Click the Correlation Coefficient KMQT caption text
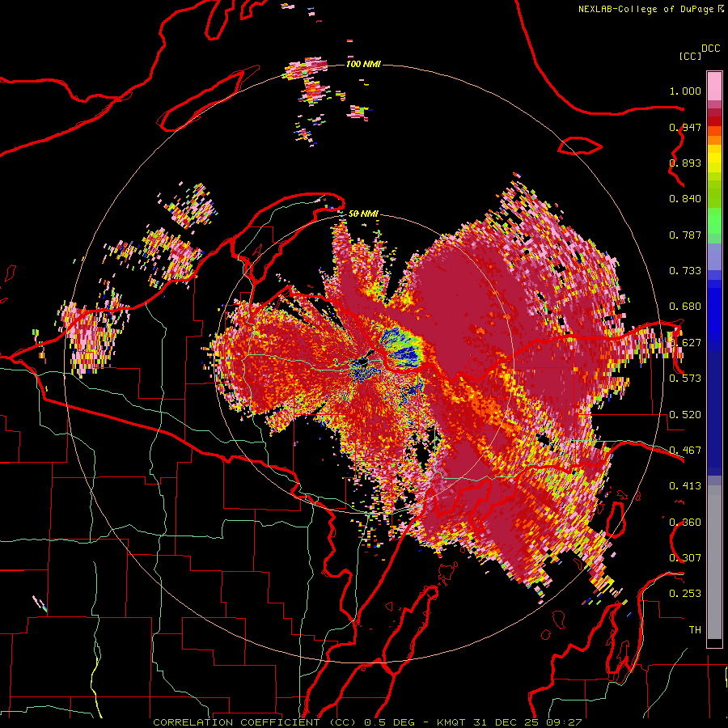This screenshot has width=728, height=728. (367, 722)
